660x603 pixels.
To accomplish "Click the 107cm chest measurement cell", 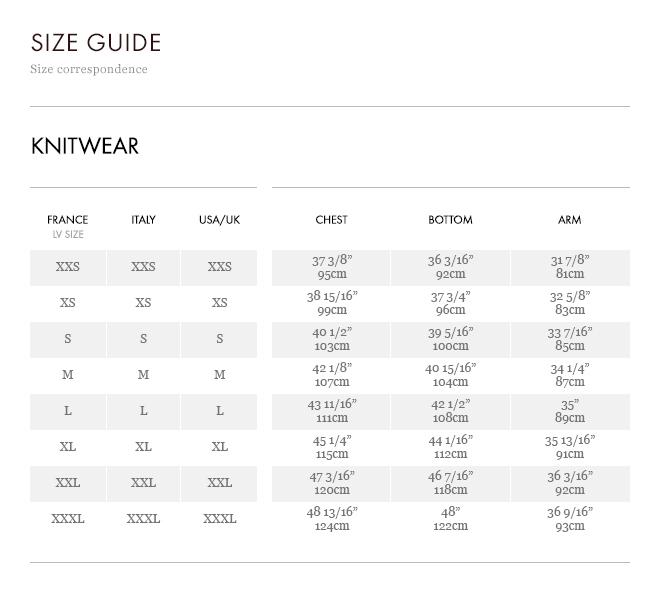I will [x=332, y=376].
